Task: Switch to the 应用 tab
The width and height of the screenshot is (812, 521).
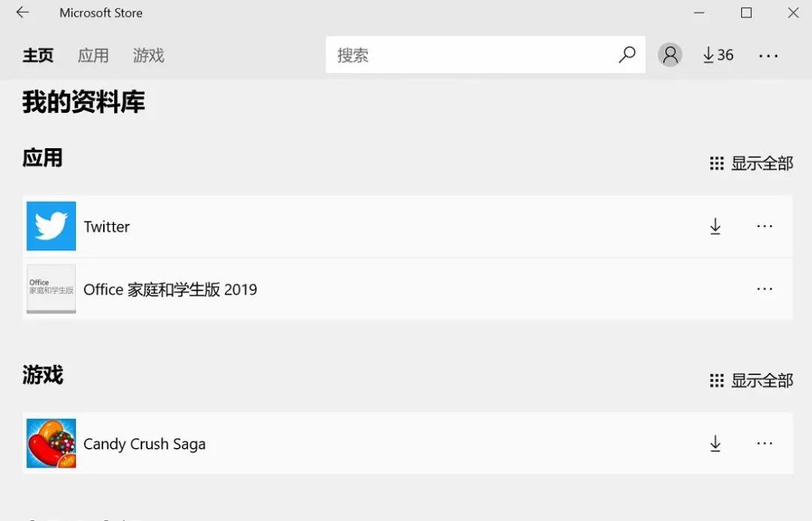Action: pyautogui.click(x=93, y=55)
